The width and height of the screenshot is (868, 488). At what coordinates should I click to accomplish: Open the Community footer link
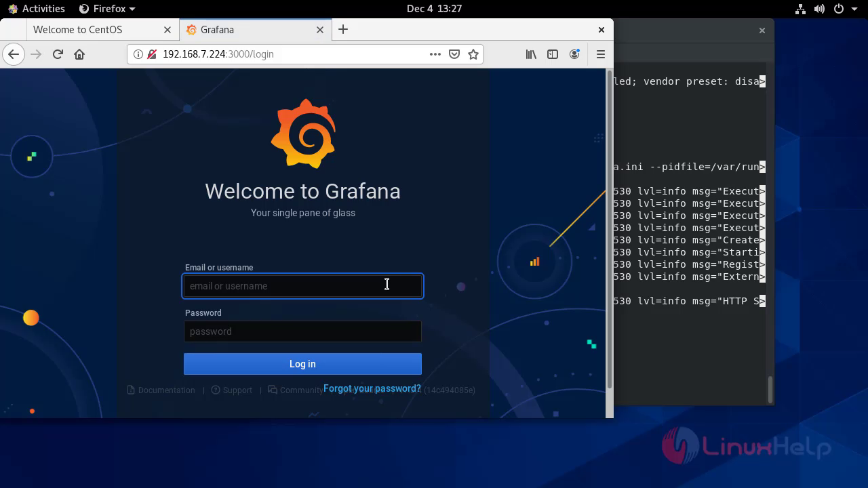[295, 390]
